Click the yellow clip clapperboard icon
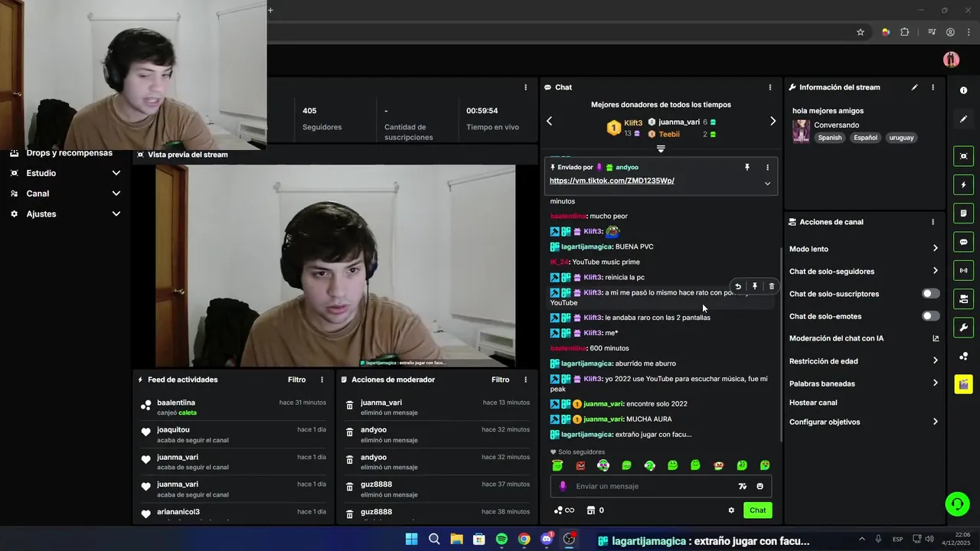The height and width of the screenshot is (551, 980). [963, 384]
